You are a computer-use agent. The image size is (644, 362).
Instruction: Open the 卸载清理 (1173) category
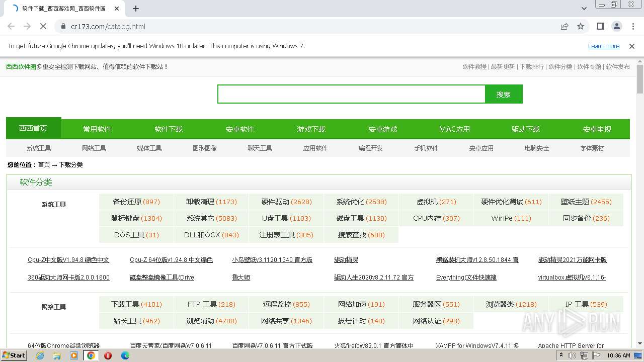click(x=211, y=202)
